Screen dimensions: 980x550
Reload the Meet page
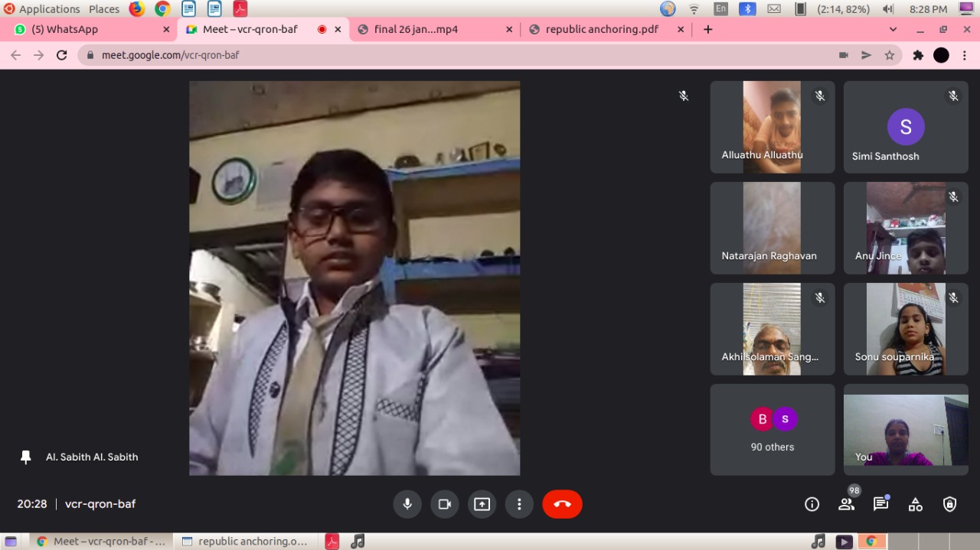click(x=62, y=55)
